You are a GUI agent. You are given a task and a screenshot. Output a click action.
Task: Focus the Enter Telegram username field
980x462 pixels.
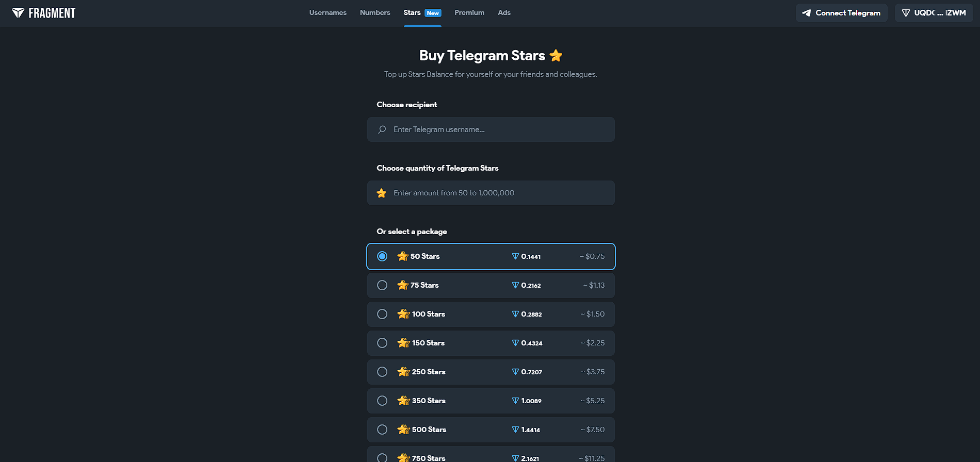[x=498, y=129]
